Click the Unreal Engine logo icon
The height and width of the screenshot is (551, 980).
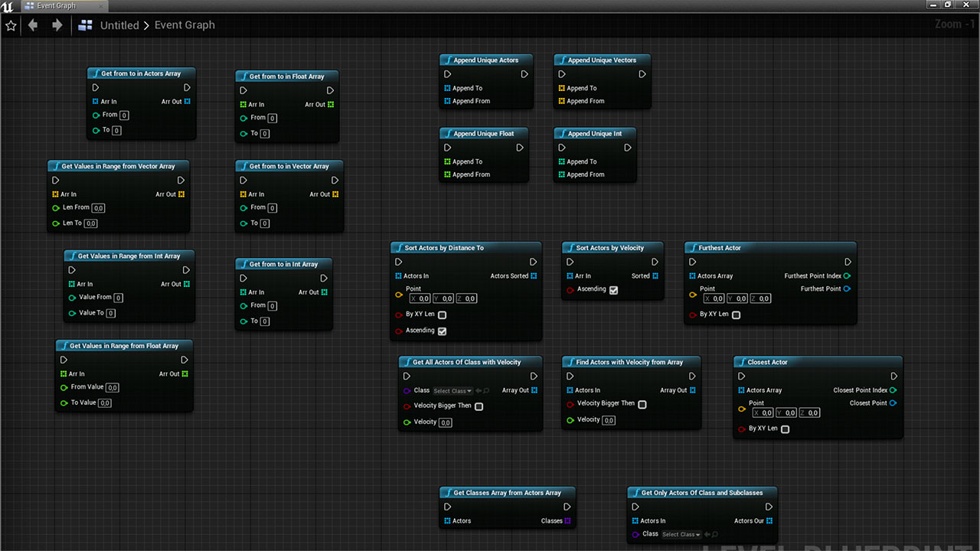[x=8, y=5]
